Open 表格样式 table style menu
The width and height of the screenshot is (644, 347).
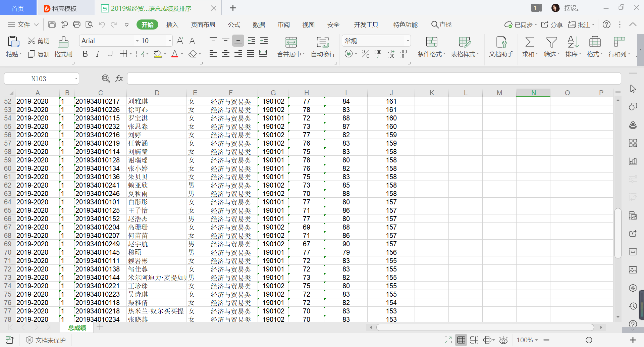[x=465, y=47]
